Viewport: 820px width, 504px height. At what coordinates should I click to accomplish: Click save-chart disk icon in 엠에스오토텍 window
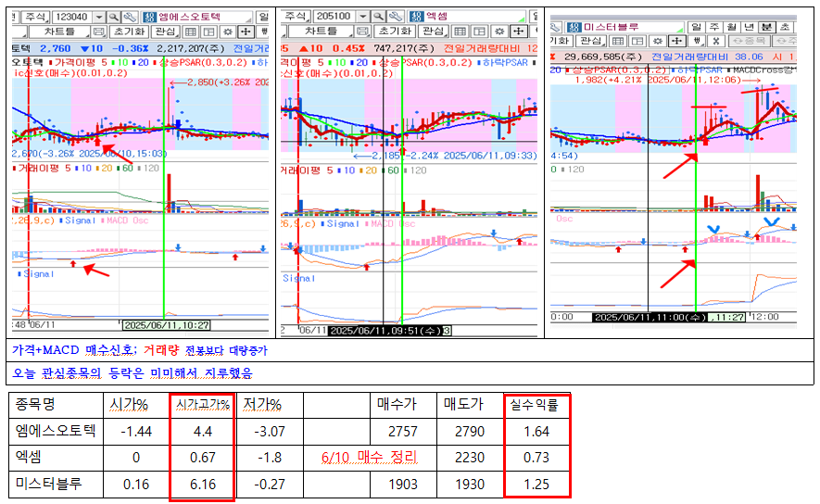click(99, 31)
